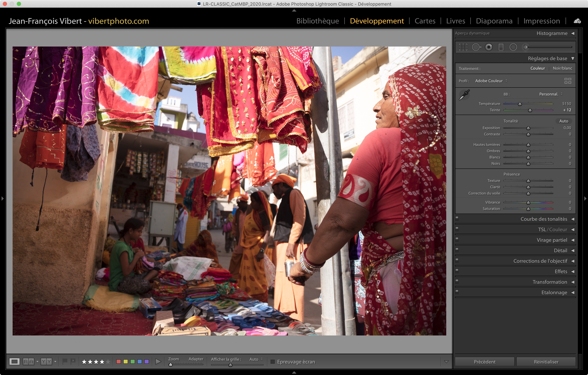Apply the red color label swatch
This screenshot has height=375, width=588.
(119, 362)
